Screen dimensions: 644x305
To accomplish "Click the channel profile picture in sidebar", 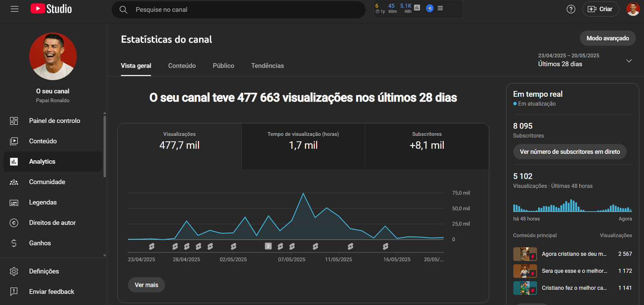I will click(x=53, y=56).
